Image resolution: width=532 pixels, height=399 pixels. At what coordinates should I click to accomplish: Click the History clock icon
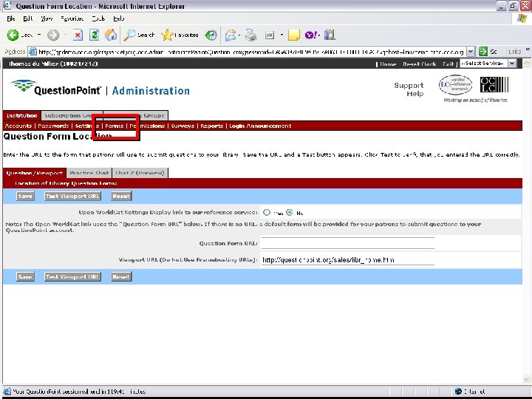click(211, 35)
